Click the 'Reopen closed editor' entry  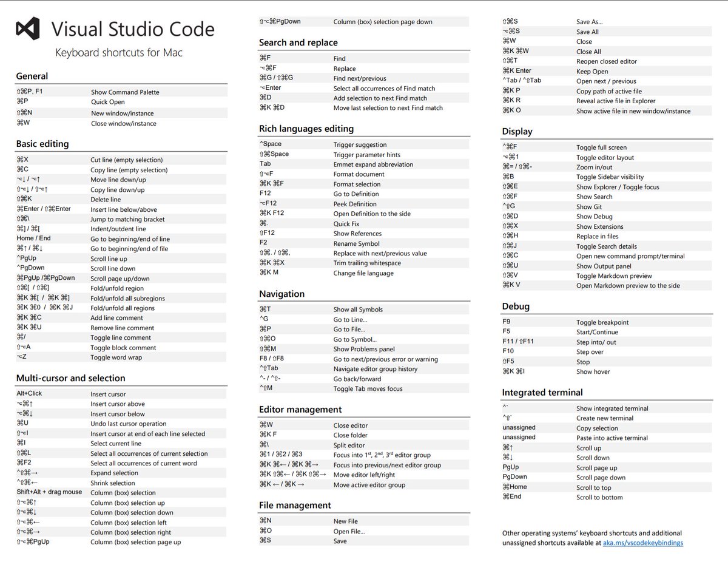pos(607,61)
